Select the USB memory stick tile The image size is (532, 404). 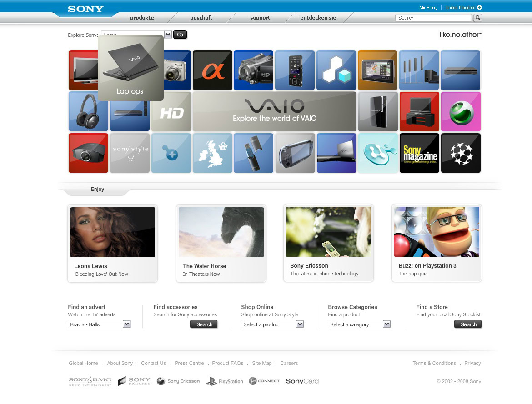(x=253, y=153)
